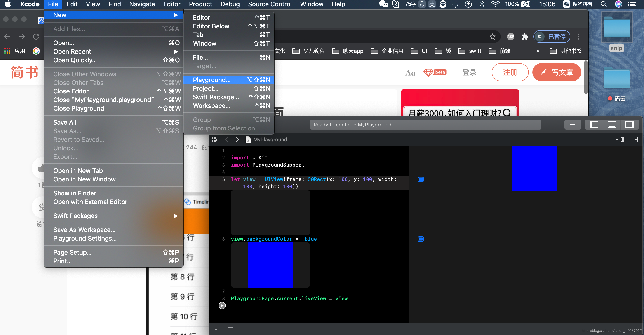Select Editor Below in New submenu
Viewport: 644px width, 335px height.
(229, 26)
